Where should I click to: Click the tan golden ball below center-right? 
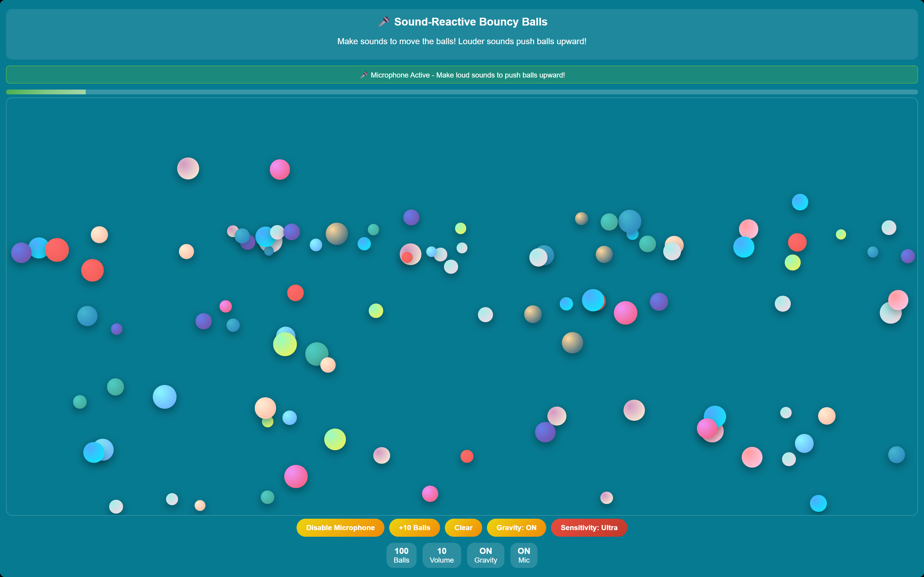pos(572,342)
